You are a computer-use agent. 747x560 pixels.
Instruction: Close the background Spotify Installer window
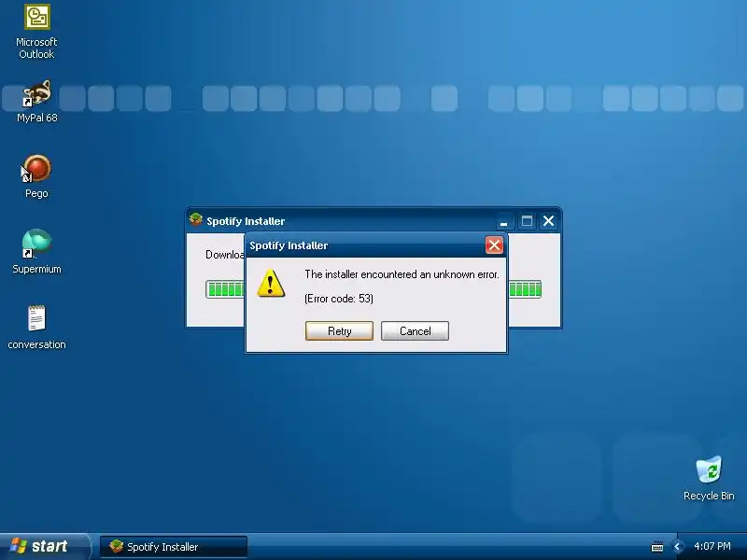pos(549,221)
